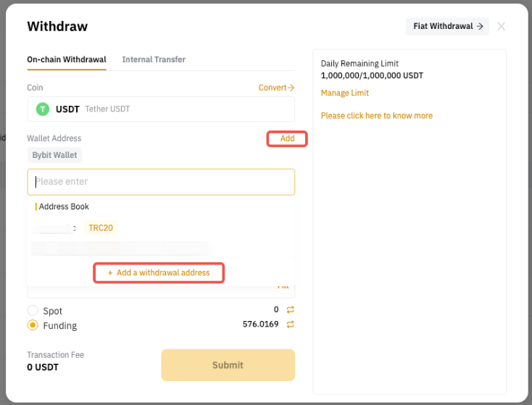Select the Spot radio button
Viewport: 532px width, 405px height.
click(33, 310)
